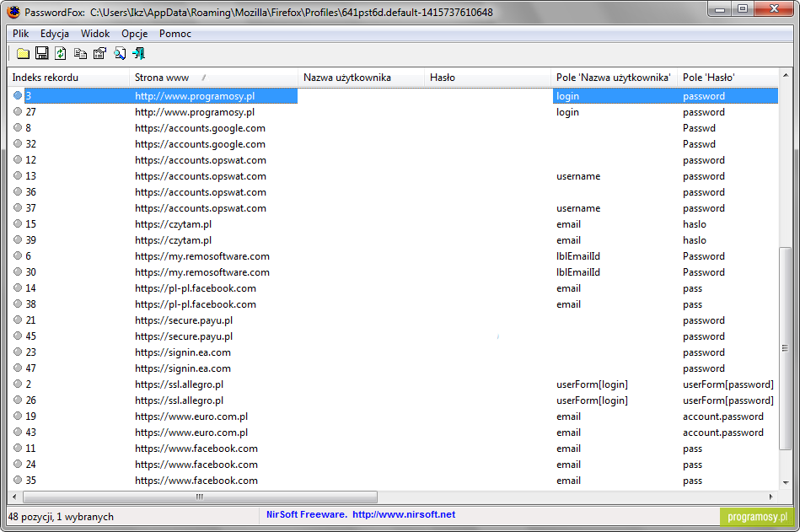The image size is (800, 532).
Task: Click the status icon of record 3
Action: pyautogui.click(x=18, y=95)
